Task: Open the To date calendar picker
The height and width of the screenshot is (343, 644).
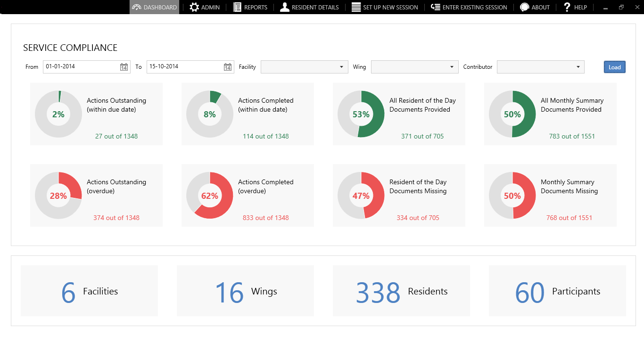Action: [227, 67]
